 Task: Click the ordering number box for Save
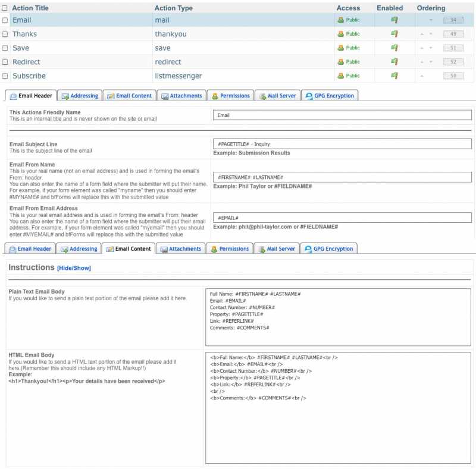tap(453, 48)
